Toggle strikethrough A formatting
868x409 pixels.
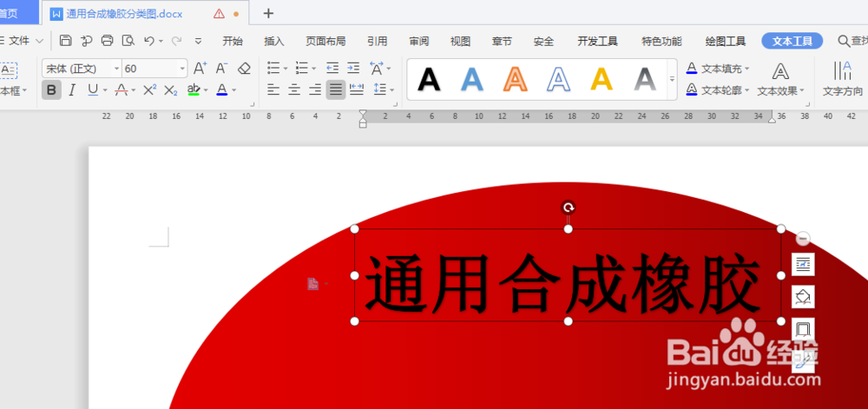(122, 89)
